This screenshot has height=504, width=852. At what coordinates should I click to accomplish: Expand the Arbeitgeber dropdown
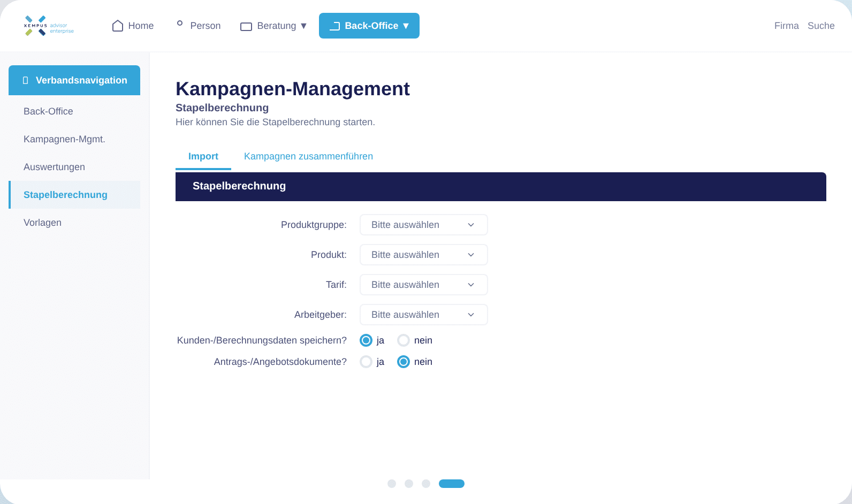423,315
